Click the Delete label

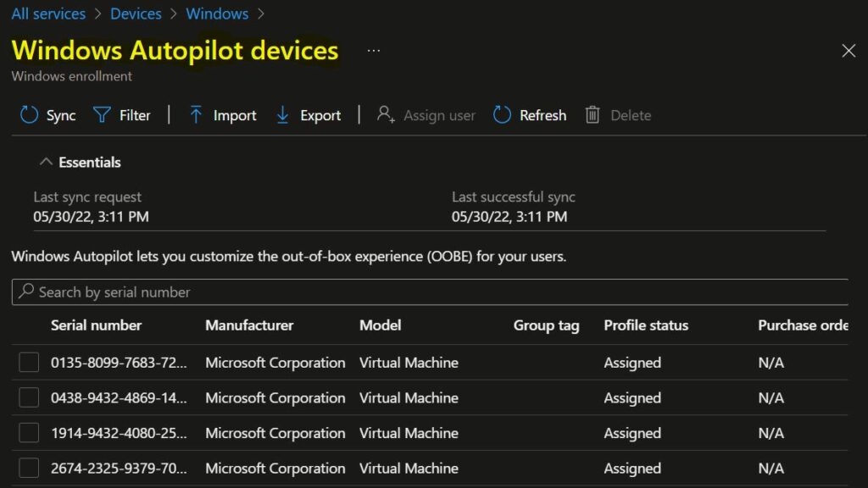coord(631,115)
